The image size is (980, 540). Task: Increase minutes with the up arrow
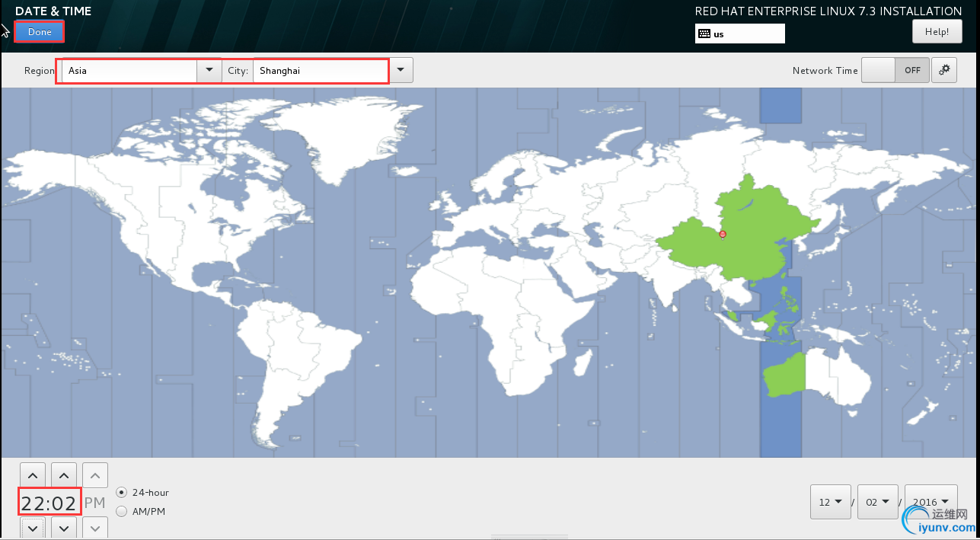click(64, 475)
